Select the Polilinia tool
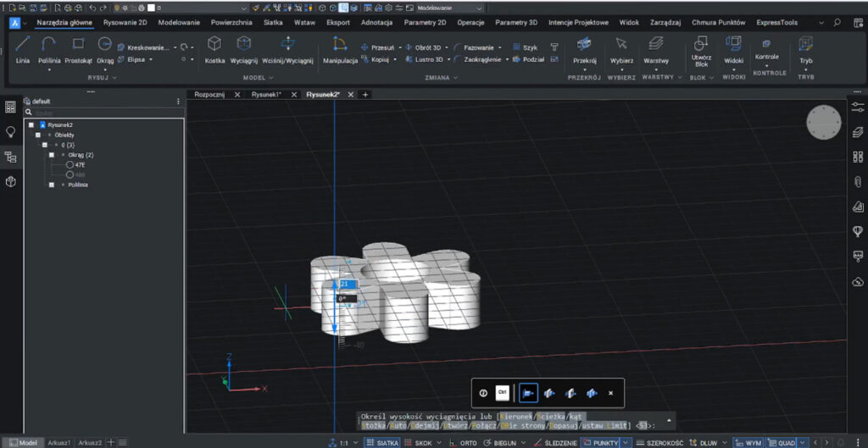The width and height of the screenshot is (868, 448). pos(49,50)
